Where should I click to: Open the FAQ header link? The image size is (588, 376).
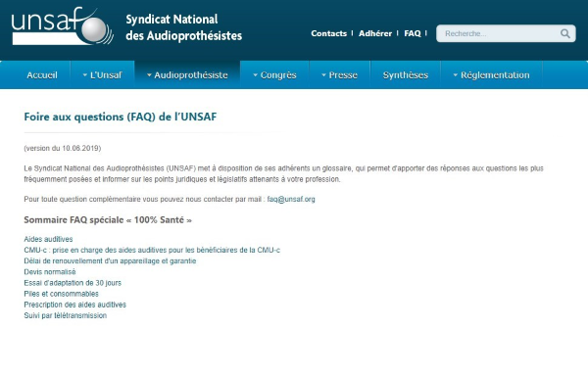point(413,33)
